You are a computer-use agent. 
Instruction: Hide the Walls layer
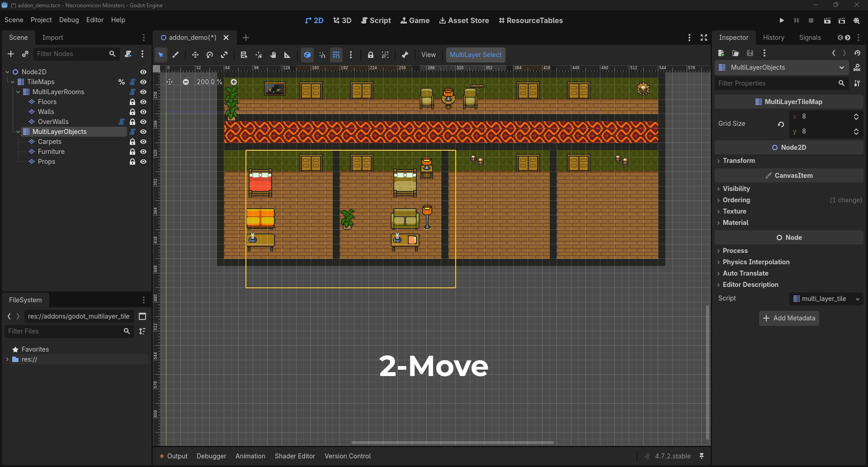pos(143,112)
